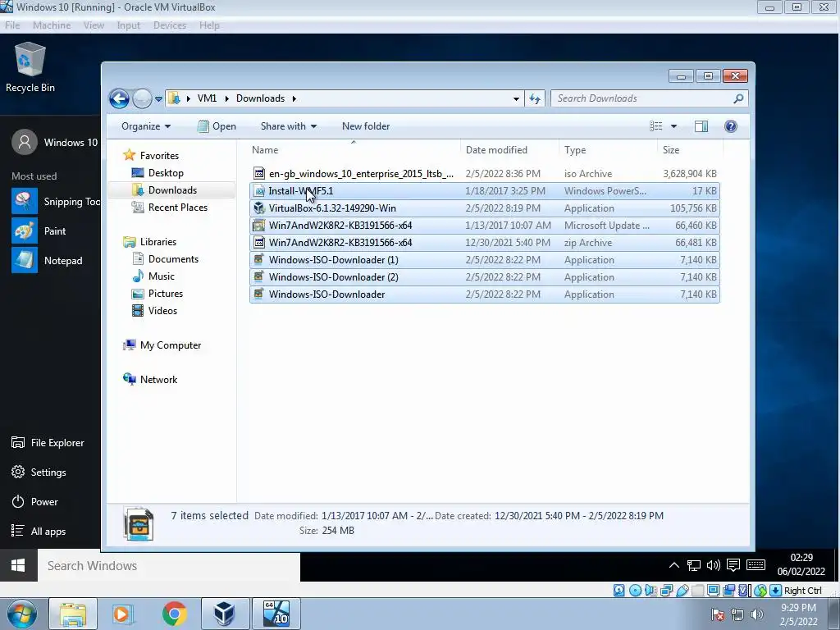840x630 pixels.
Task: Open Recent Places in navigation pane
Action: (177, 208)
